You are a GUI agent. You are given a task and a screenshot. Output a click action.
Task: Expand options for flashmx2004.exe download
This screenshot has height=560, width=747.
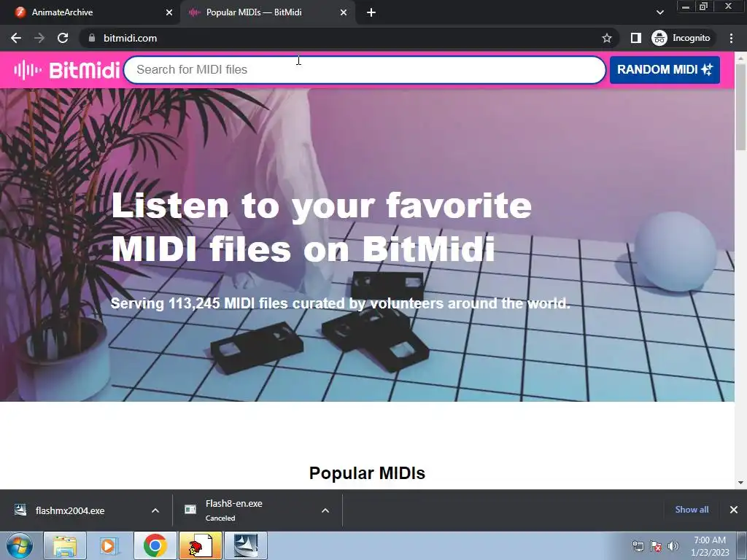155,510
